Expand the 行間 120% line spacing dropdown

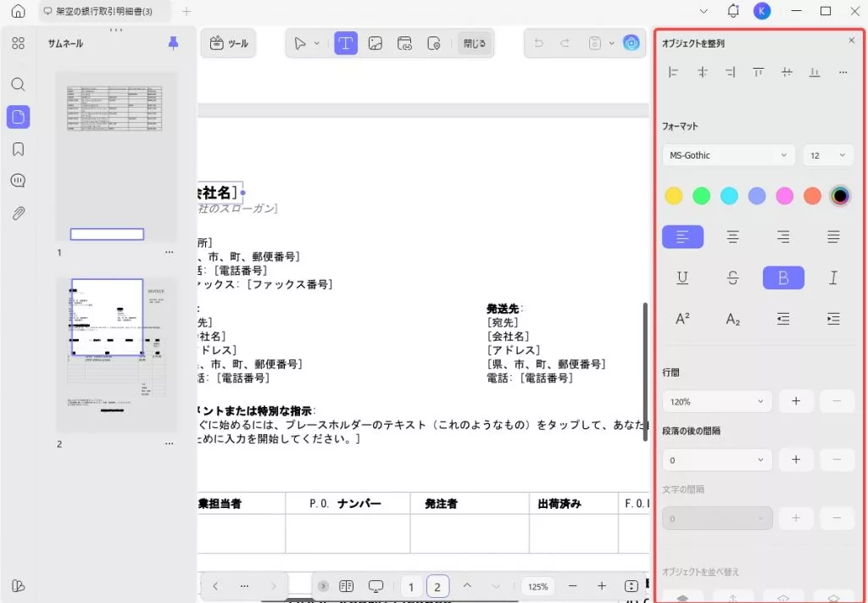[716, 400]
